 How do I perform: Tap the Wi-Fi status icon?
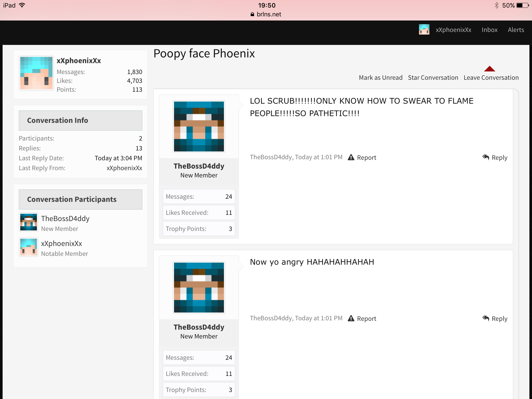tap(22, 5)
